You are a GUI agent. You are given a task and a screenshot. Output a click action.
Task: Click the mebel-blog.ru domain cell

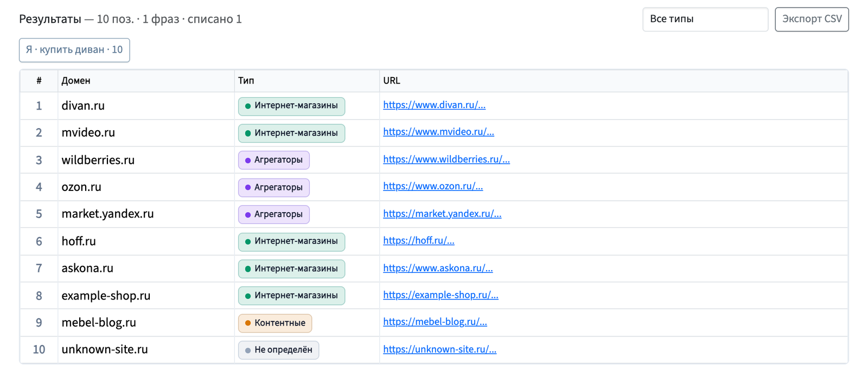click(146, 323)
